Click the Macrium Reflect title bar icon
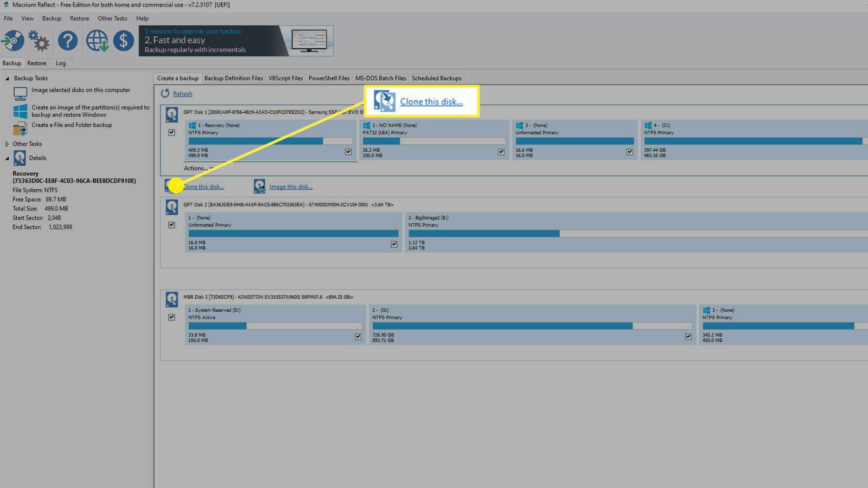Screen dimensions: 868x488 [6, 5]
